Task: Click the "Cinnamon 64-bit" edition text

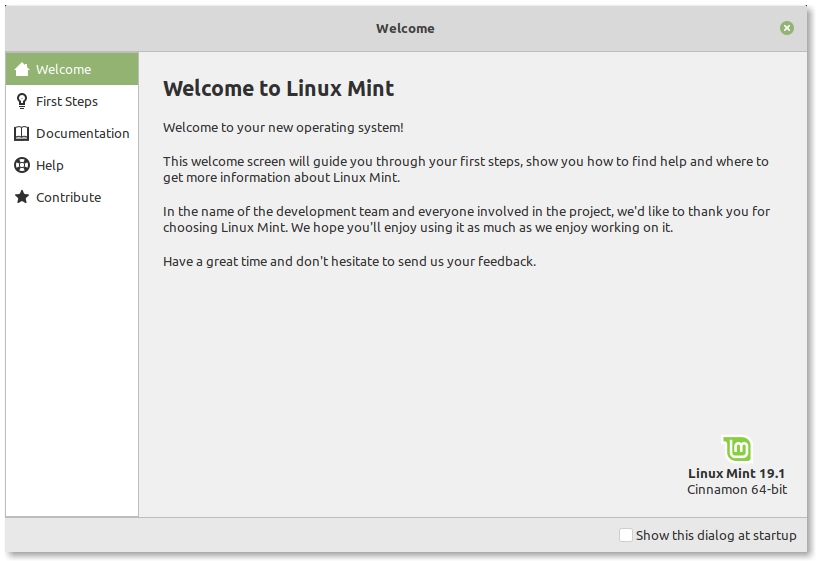Action: (x=737, y=489)
